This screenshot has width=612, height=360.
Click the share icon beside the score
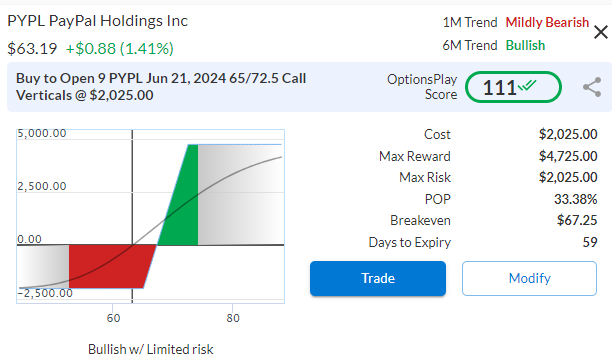click(x=592, y=87)
